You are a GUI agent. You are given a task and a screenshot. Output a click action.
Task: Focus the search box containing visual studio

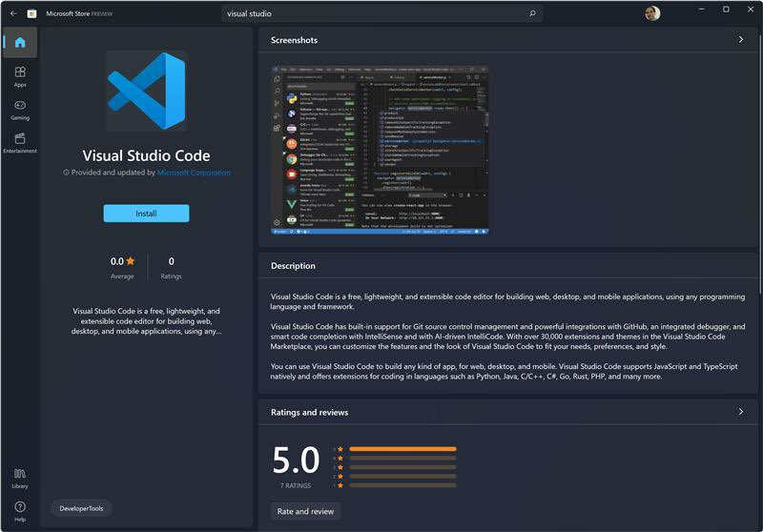[382, 13]
